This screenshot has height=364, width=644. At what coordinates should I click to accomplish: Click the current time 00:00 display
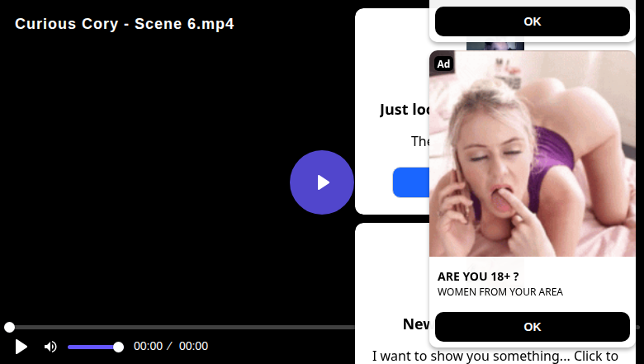[x=148, y=347]
